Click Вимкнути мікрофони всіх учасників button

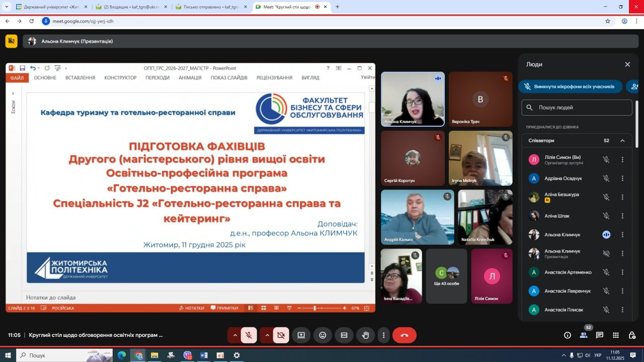(x=570, y=86)
